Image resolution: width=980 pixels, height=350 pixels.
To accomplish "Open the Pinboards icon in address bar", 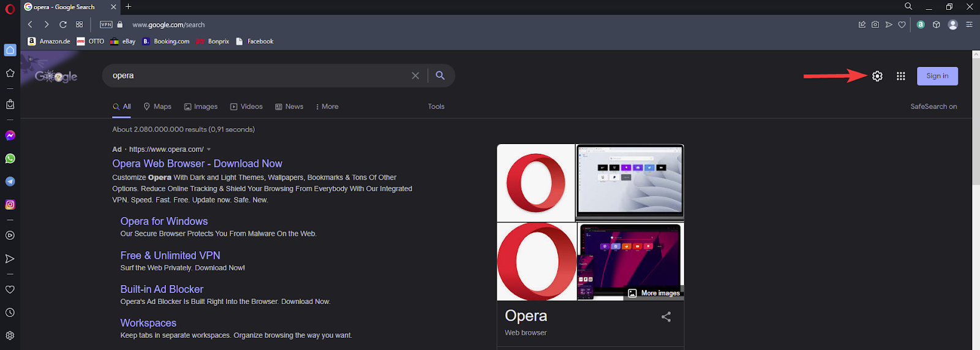I will click(x=862, y=25).
